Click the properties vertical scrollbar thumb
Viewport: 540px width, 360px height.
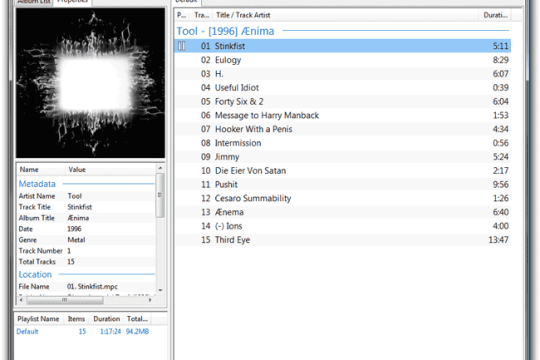click(160, 195)
